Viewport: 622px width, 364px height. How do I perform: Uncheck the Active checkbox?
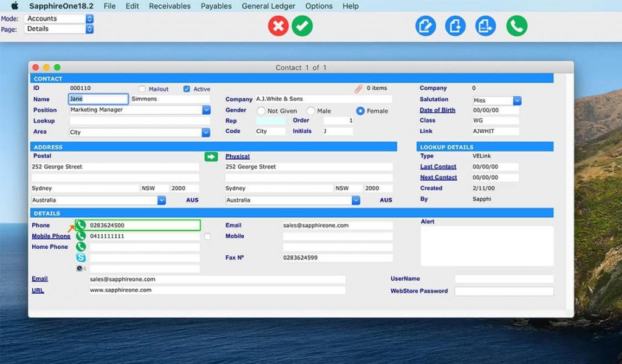click(x=186, y=89)
